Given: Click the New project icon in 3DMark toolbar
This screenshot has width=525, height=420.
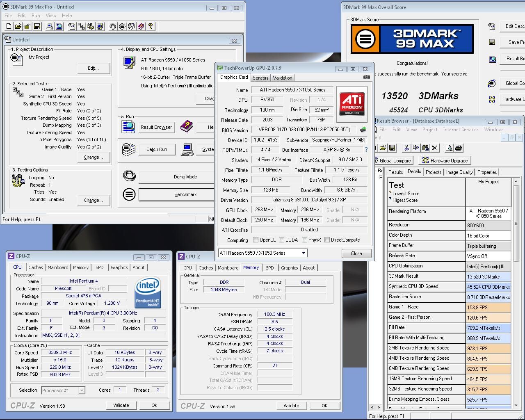Looking at the screenshot, I should (x=9, y=27).
